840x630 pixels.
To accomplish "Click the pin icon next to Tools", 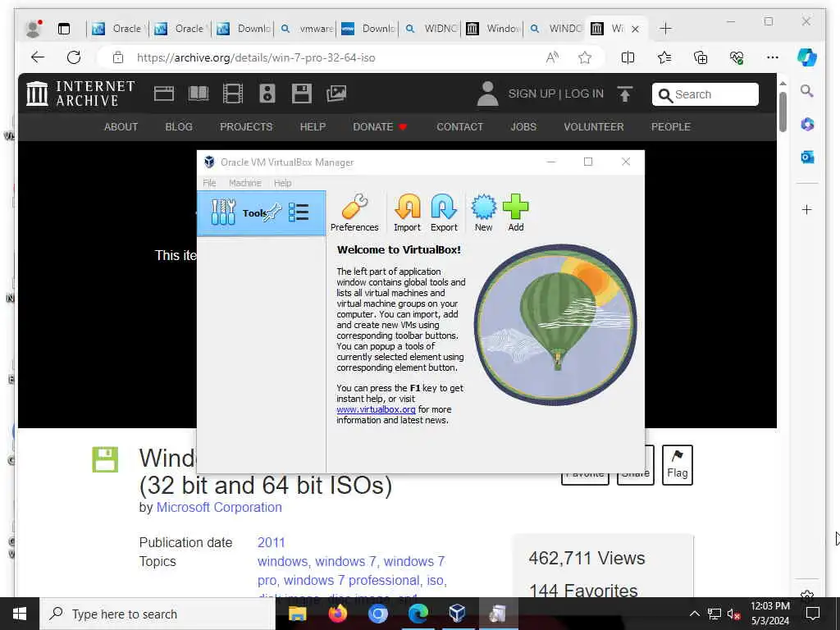I will click(273, 212).
